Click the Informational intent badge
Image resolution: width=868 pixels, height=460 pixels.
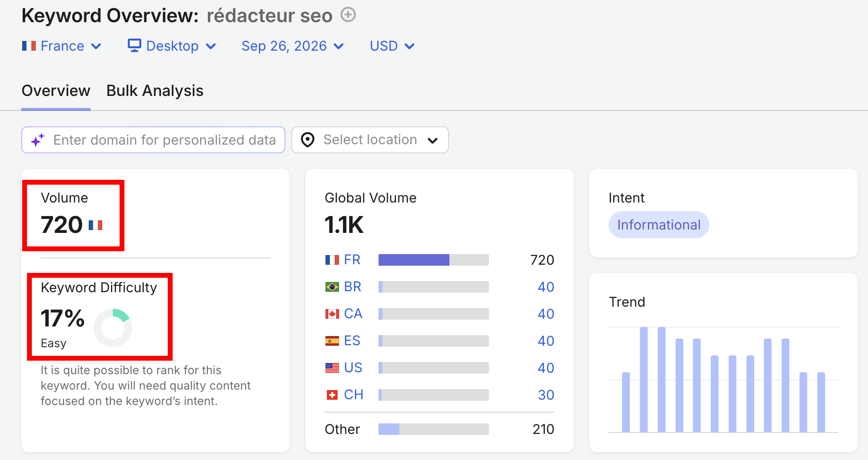click(x=659, y=225)
